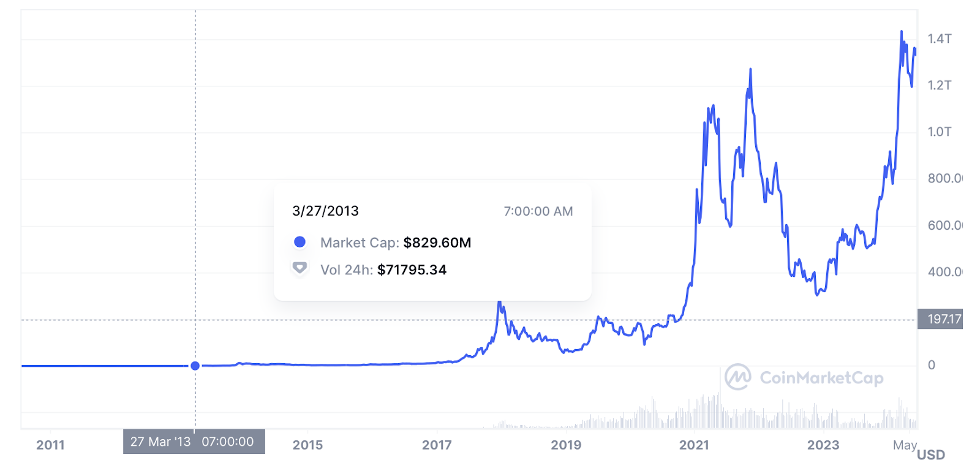The image size is (980, 471).
Task: Click the 1.0T label on the y-axis
Action: tap(940, 132)
